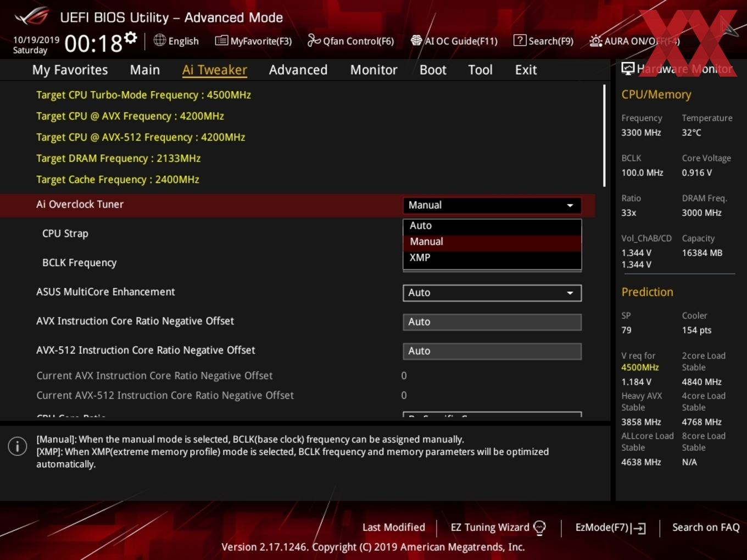Toggle AURA ON/OFF lighting

634,41
